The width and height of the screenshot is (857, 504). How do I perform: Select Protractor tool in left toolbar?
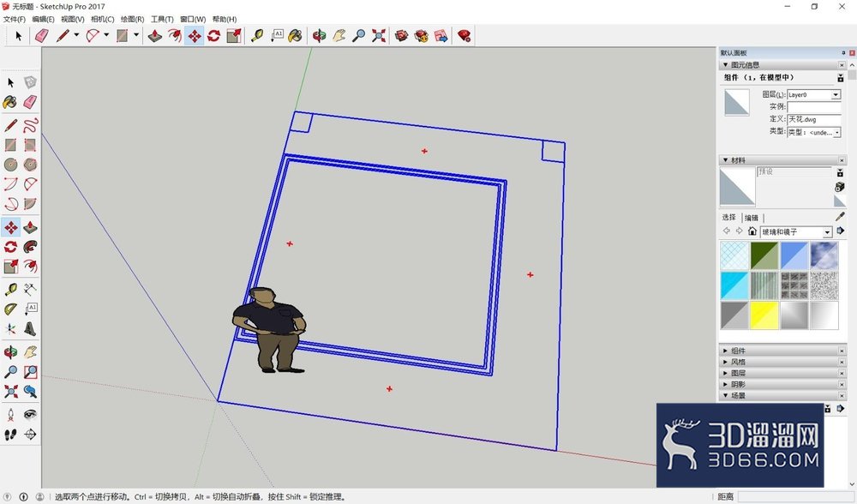click(x=11, y=309)
